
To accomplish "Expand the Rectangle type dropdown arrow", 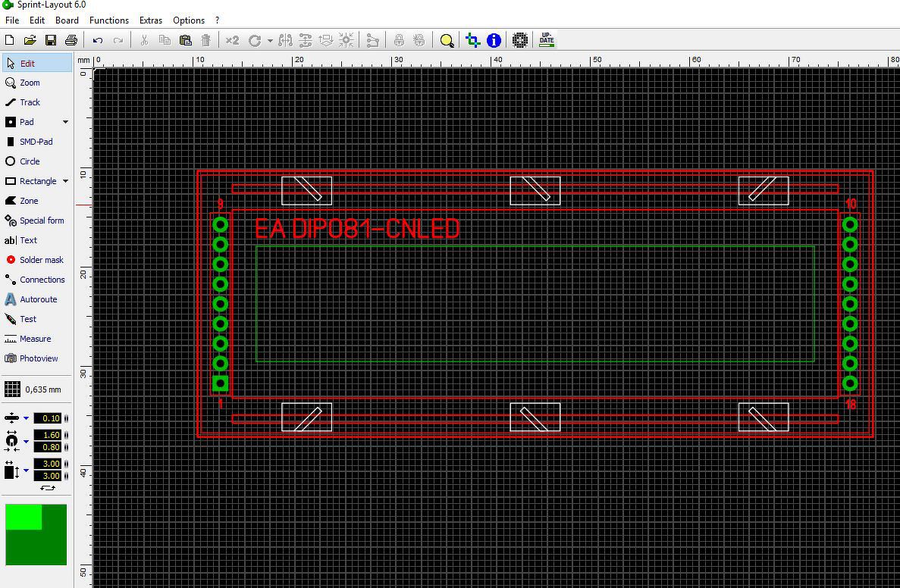I will coord(65,181).
